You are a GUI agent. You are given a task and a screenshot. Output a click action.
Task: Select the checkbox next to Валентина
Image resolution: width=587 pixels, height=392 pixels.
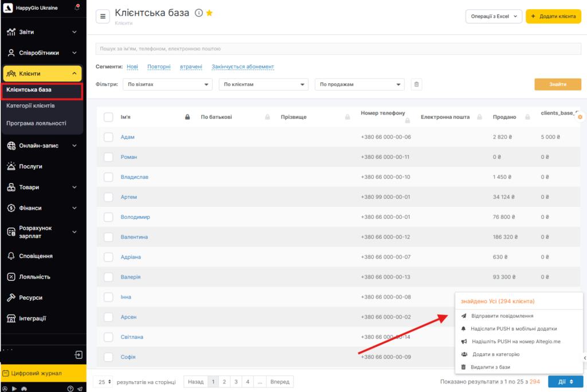[x=108, y=237]
